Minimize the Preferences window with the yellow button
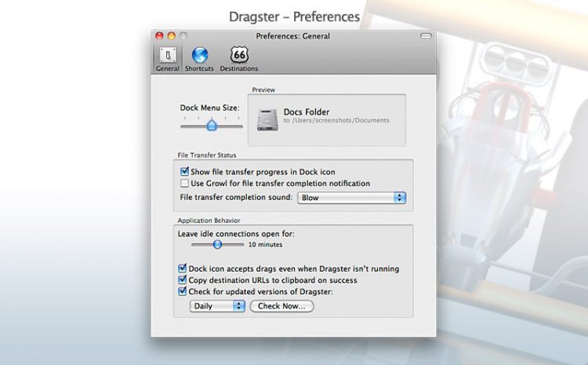Image resolution: width=588 pixels, height=365 pixels. [x=172, y=35]
